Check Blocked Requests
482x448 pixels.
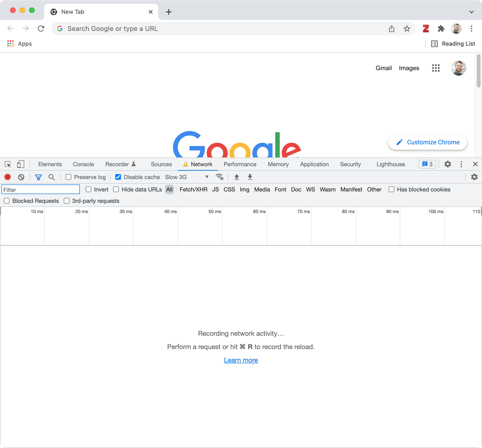(7, 201)
